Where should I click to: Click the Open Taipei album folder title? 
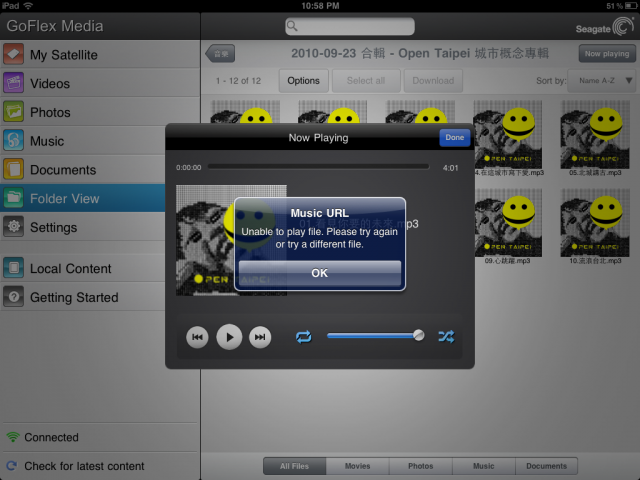(x=420, y=53)
